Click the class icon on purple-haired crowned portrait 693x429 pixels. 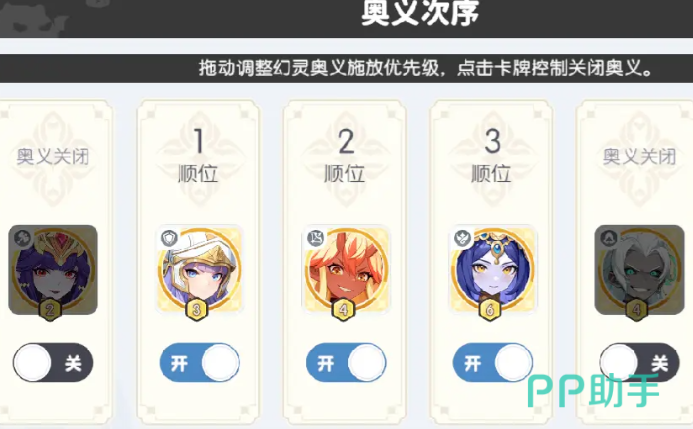coord(22,238)
